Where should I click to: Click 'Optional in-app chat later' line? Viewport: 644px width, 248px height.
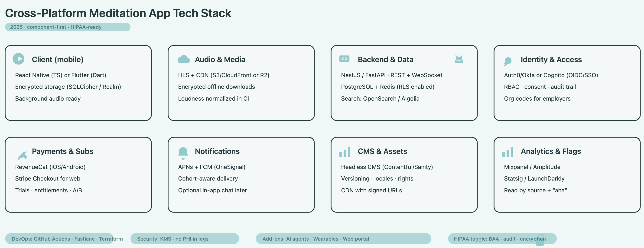click(212, 190)
